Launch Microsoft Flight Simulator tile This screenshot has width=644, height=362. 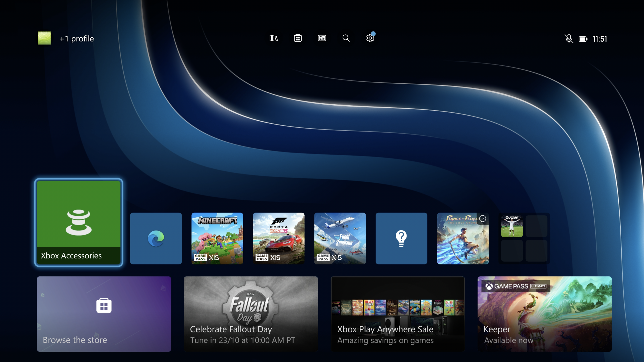(340, 238)
